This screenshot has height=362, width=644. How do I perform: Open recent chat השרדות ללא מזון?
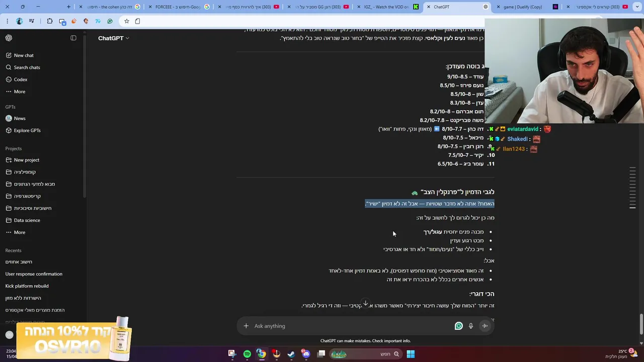[x=23, y=298]
